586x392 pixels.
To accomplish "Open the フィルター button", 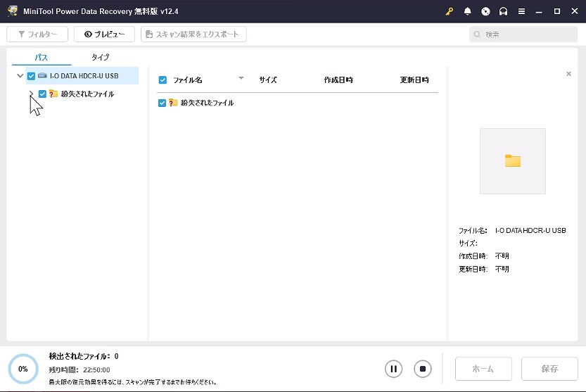I will tap(37, 34).
